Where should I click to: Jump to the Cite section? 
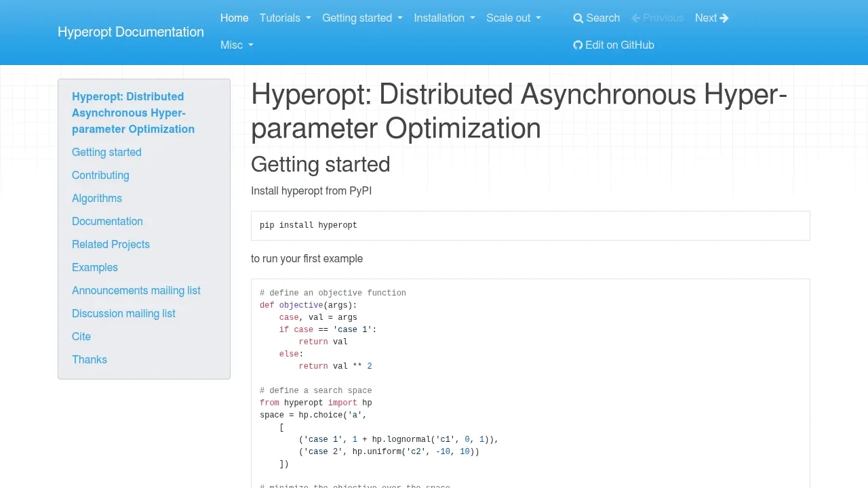click(81, 337)
